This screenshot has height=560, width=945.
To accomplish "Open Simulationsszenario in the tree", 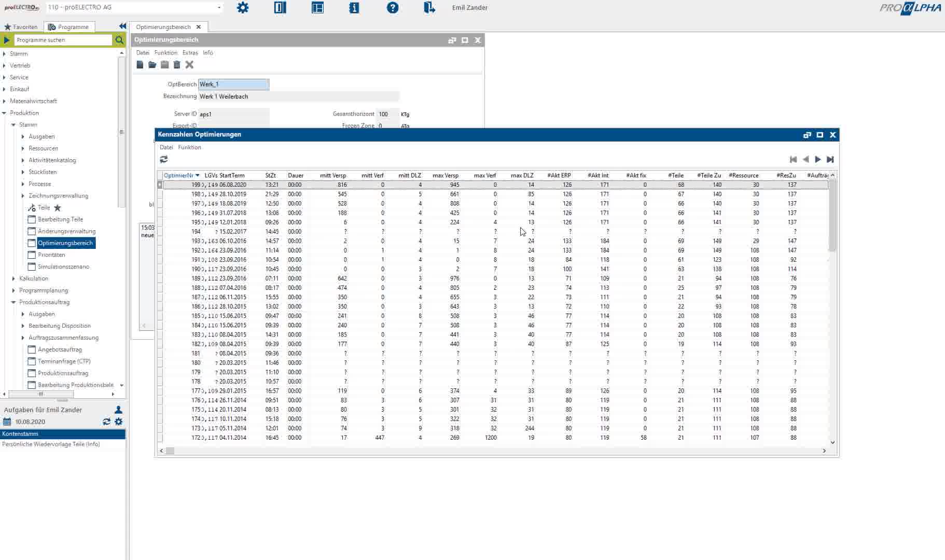I will coord(63,267).
